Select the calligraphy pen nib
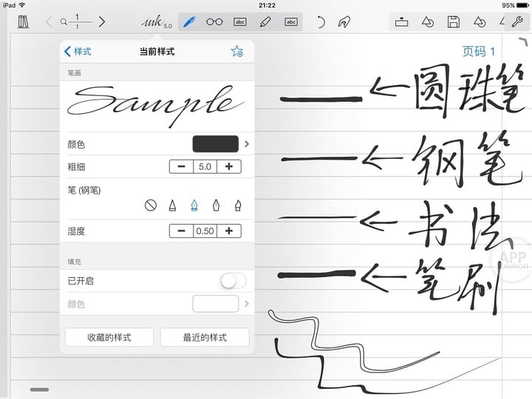The height and width of the screenshot is (399, 532). tap(216, 205)
